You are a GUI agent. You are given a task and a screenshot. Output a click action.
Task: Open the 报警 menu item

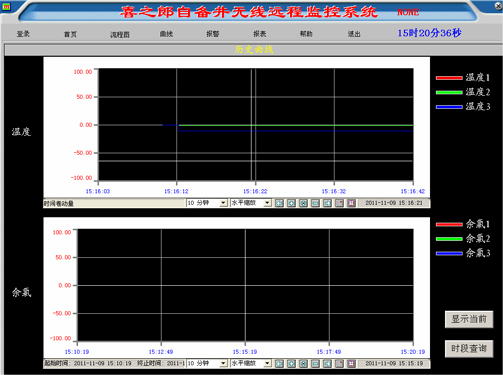pyautogui.click(x=213, y=34)
